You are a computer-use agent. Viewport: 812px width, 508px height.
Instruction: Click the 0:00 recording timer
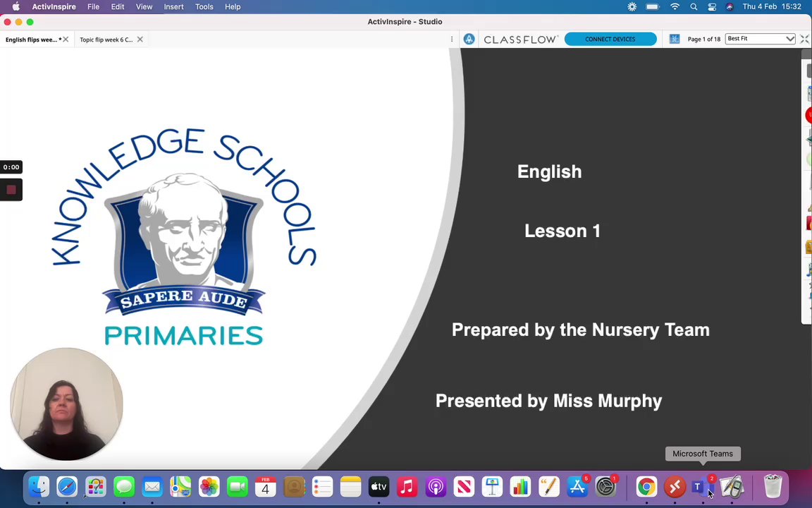11,167
